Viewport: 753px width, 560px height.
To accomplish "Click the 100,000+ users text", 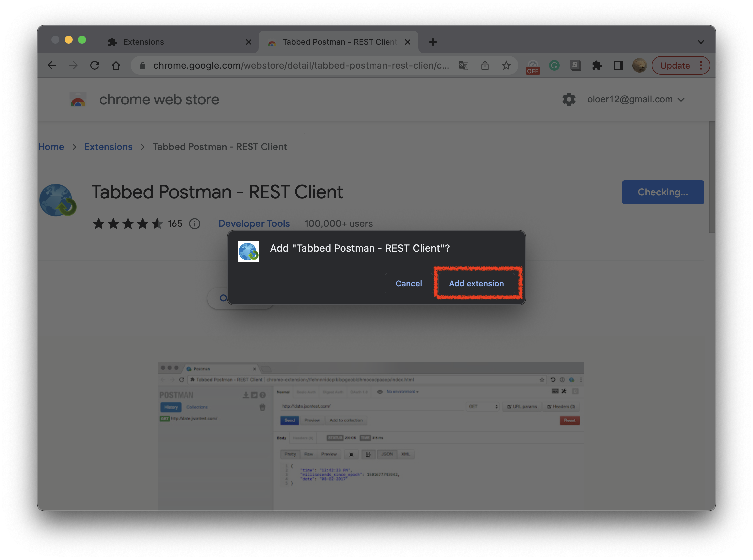I will pos(338,224).
